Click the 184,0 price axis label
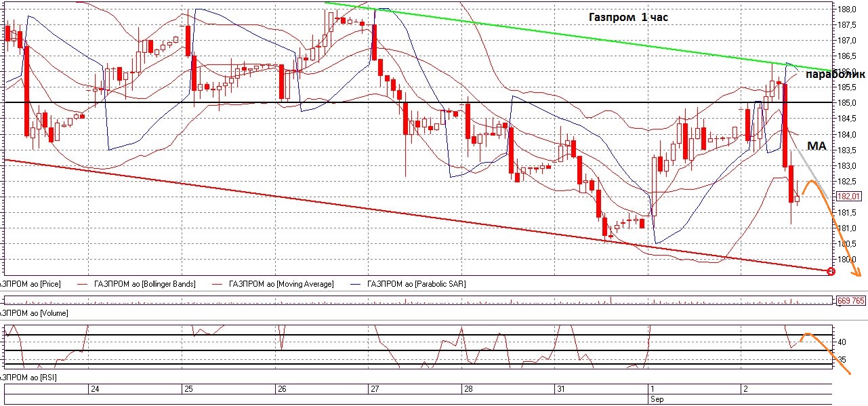Viewport: 868px width, 406px height. (x=847, y=134)
